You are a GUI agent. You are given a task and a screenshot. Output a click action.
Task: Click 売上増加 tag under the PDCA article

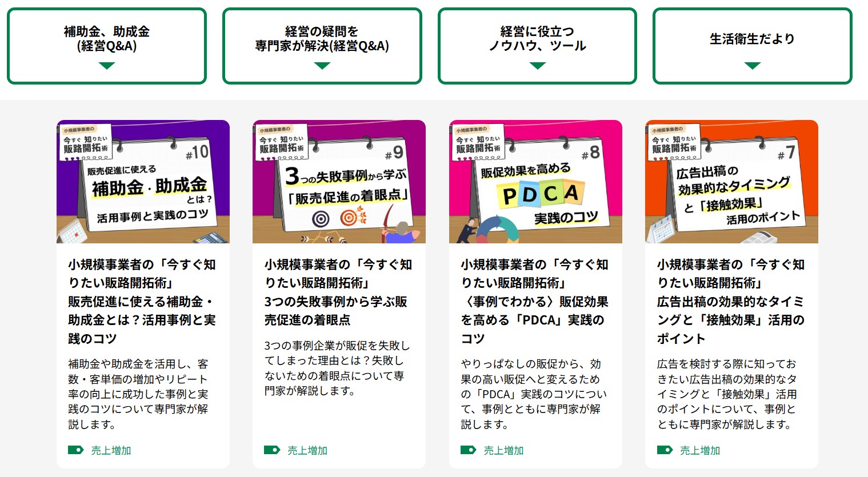coord(503,450)
